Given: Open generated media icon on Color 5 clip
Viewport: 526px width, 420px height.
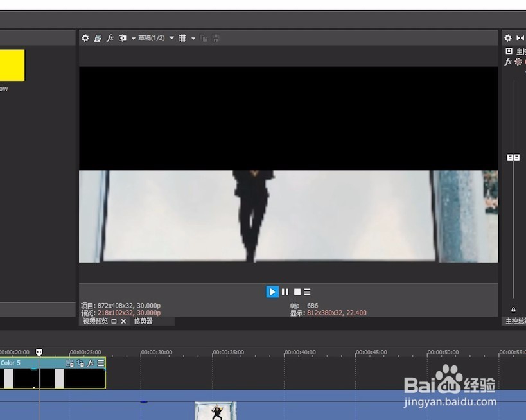Looking at the screenshot, I should 70,363.
